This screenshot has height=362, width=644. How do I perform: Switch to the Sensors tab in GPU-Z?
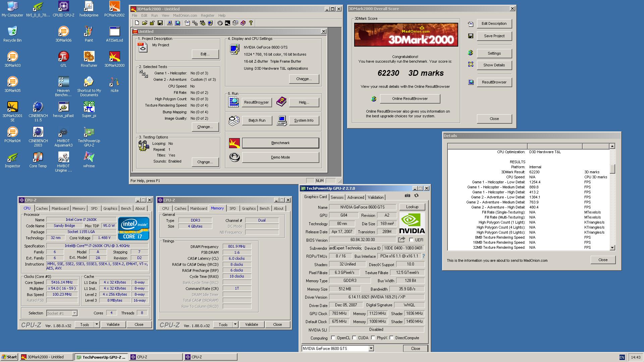[337, 197]
